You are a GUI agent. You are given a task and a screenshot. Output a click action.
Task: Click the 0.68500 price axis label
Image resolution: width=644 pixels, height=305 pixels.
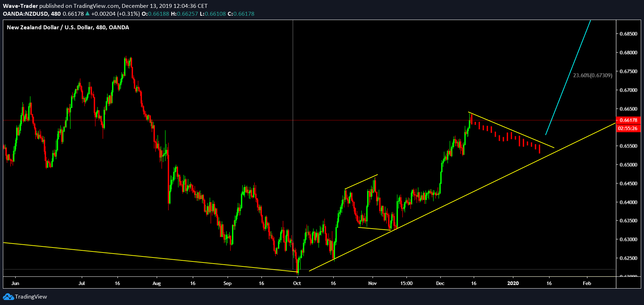pyautogui.click(x=628, y=34)
